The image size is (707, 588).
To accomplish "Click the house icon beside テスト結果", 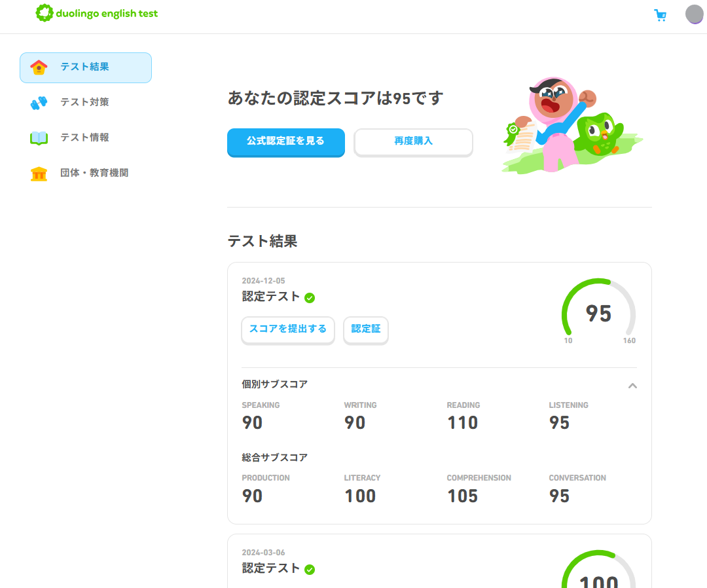I will [x=39, y=67].
